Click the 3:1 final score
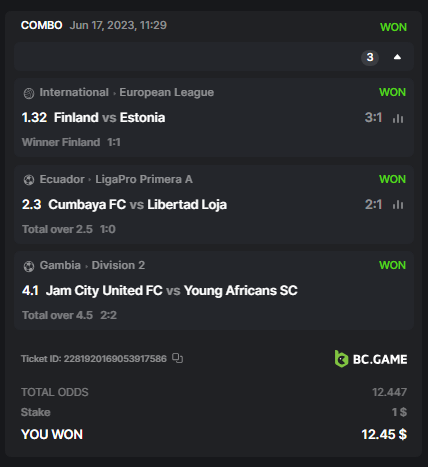The height and width of the screenshot is (467, 428). 373,118
